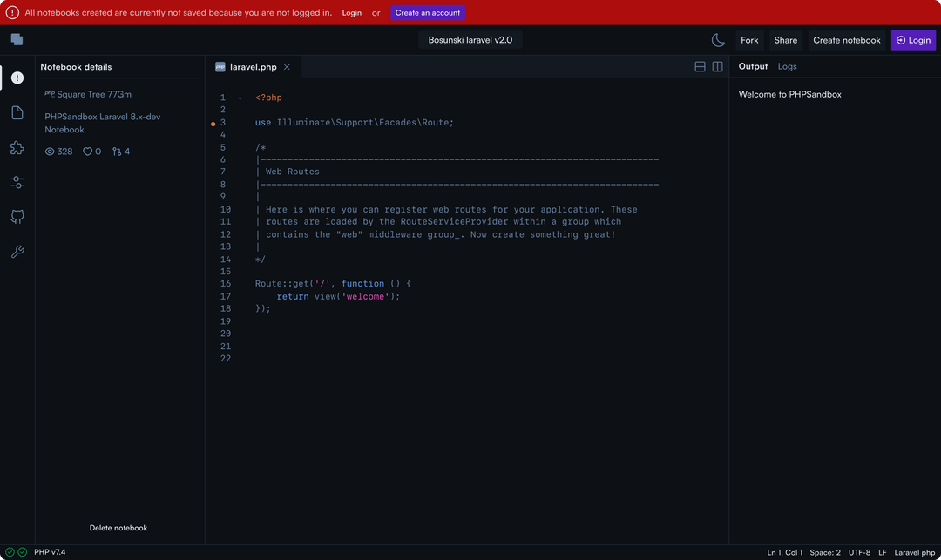Switch to the Logs tab
The height and width of the screenshot is (560, 941).
(787, 66)
